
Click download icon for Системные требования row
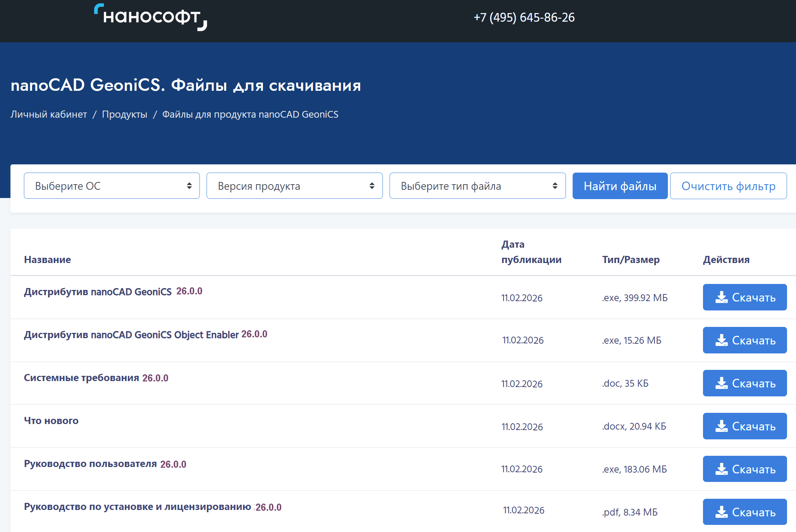[x=721, y=383]
